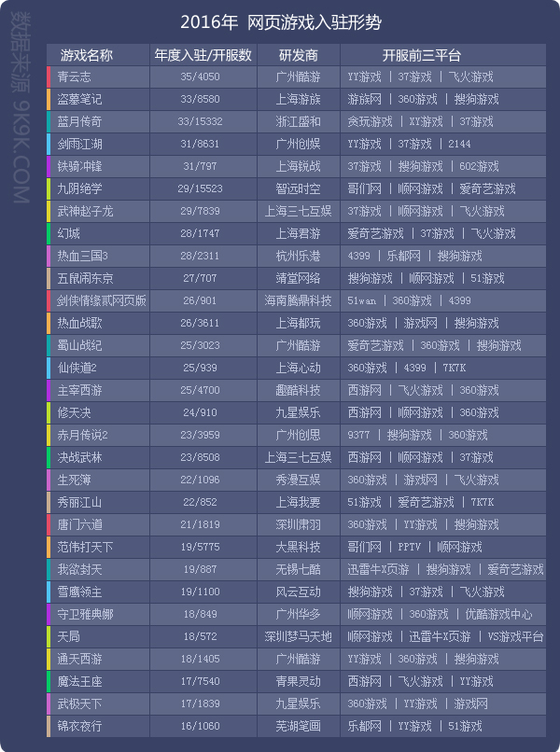Select the game name 通天西游
The height and width of the screenshot is (752, 560).
pos(79,659)
